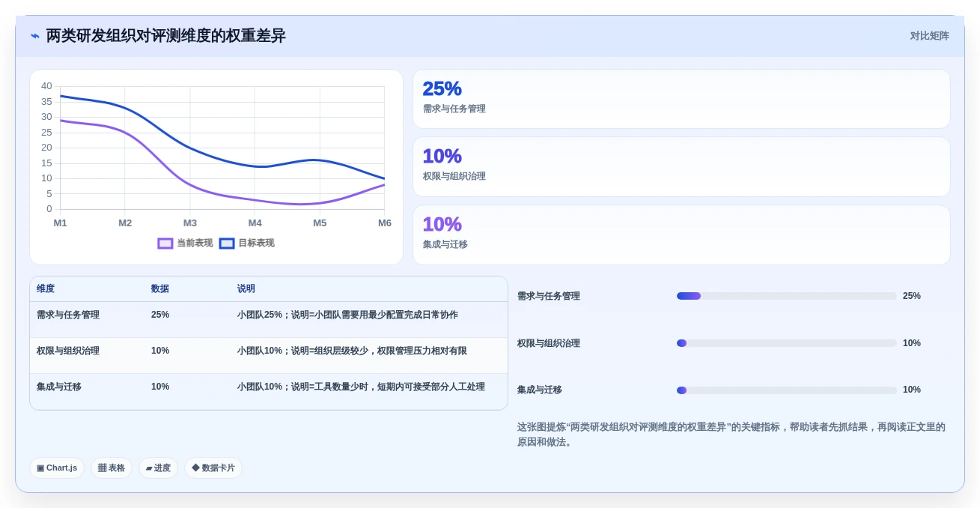Select table cell 权限与组织治理
The width and height of the screenshot is (980, 508).
pyautogui.click(x=68, y=351)
